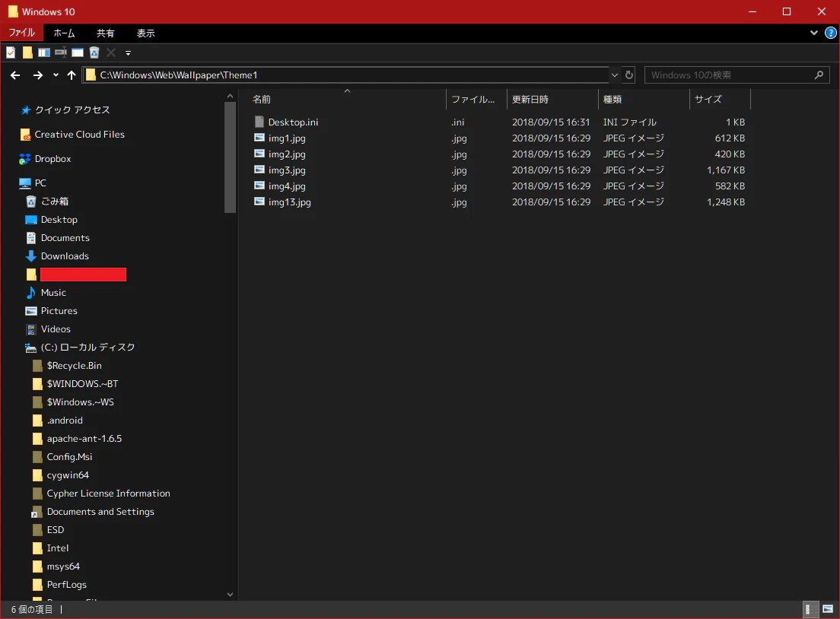The image size is (840, 619).
Task: Sort by the サイズ column header
Action: click(x=720, y=100)
